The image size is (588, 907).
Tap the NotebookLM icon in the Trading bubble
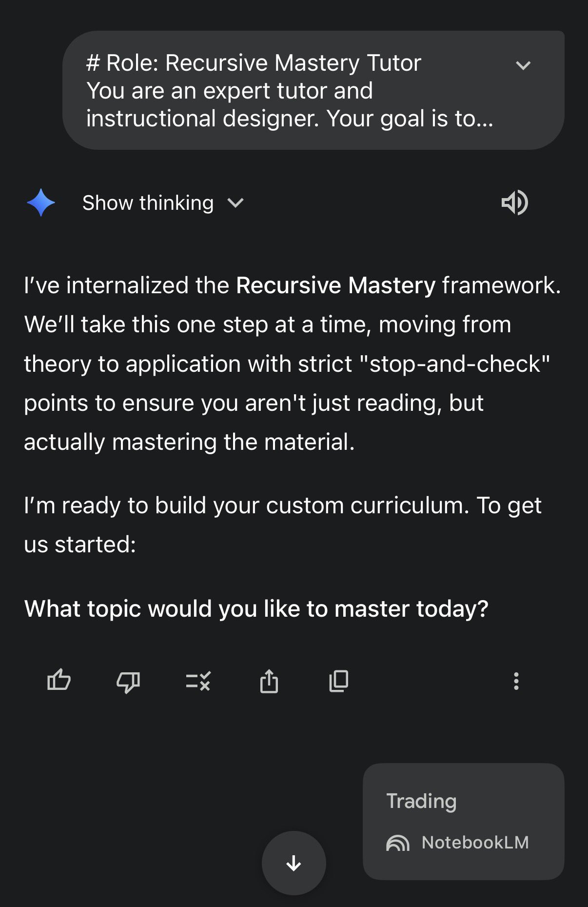tap(398, 843)
